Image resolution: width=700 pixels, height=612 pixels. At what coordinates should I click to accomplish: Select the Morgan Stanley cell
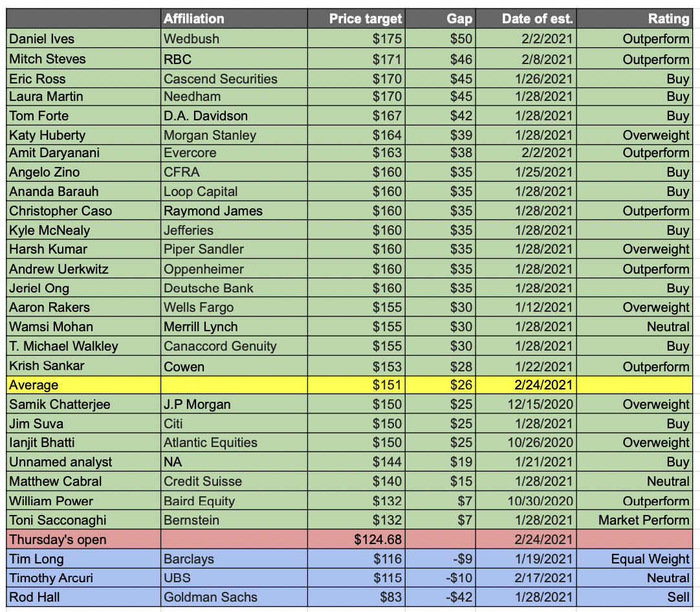click(234, 135)
